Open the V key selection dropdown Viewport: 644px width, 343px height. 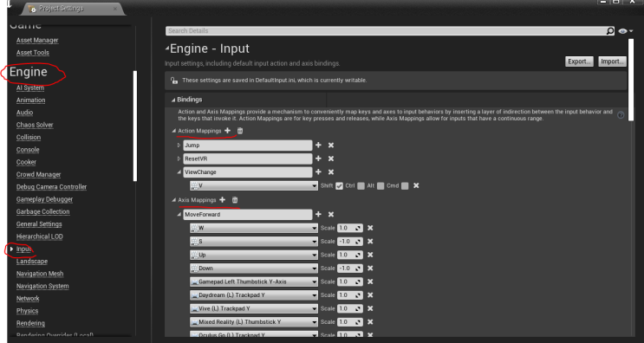[254, 185]
